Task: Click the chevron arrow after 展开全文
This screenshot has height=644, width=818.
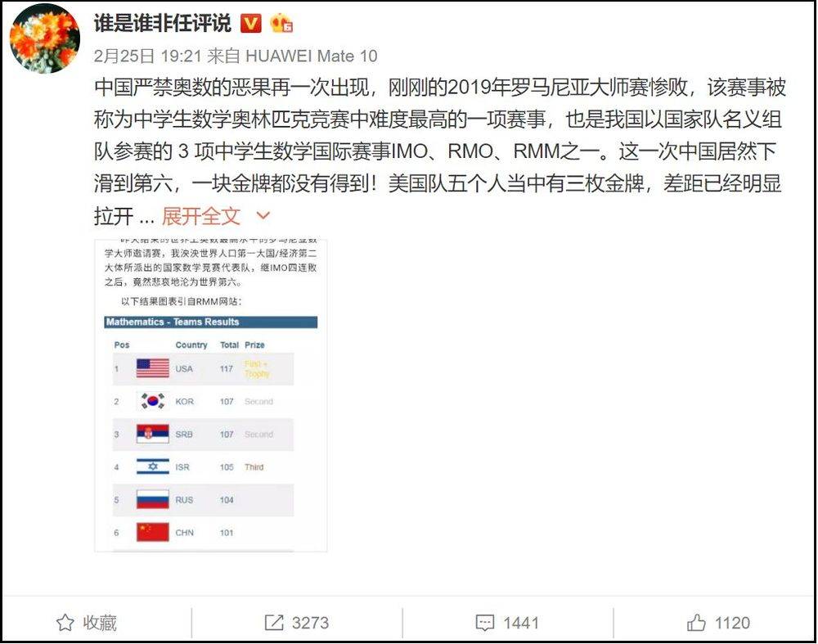Action: click(263, 215)
